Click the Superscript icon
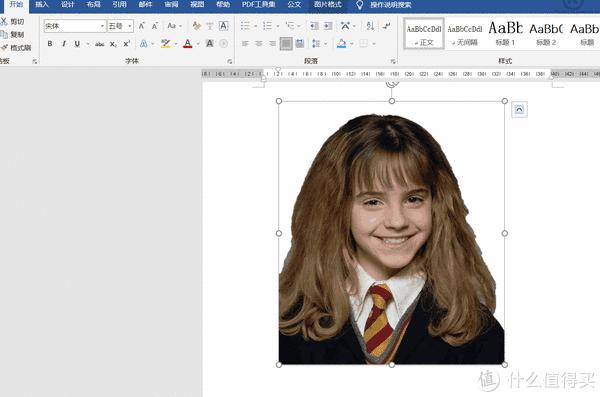 [x=127, y=44]
